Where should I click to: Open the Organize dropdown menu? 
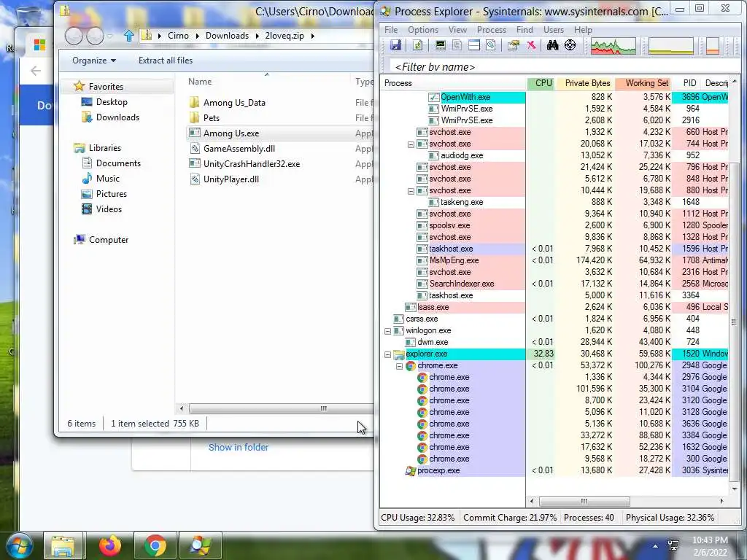[x=94, y=61]
